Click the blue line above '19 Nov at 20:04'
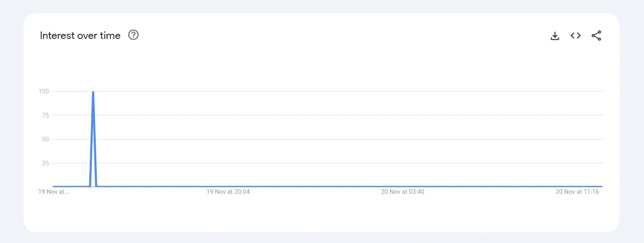Viewport: 644px width, 243px height. click(228, 186)
